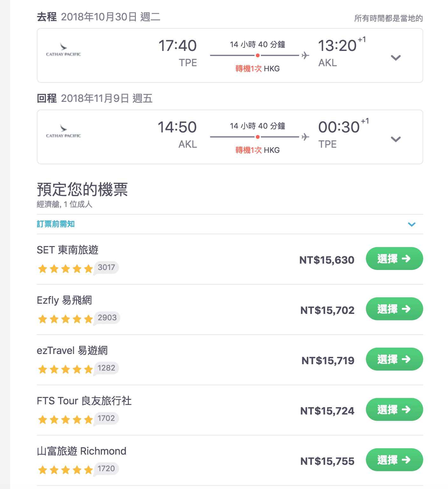The height and width of the screenshot is (489, 448).
Task: Click Ezfly 易飛網 agency name
Action: (64, 300)
